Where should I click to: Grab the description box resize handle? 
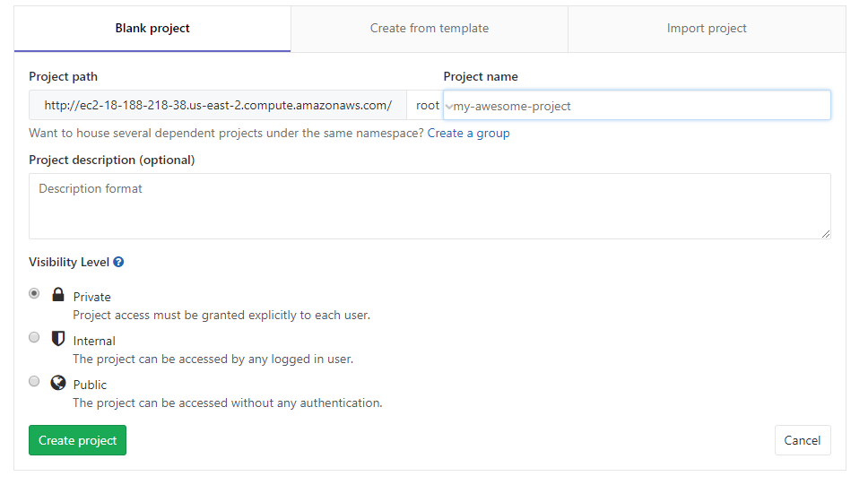coord(826,234)
